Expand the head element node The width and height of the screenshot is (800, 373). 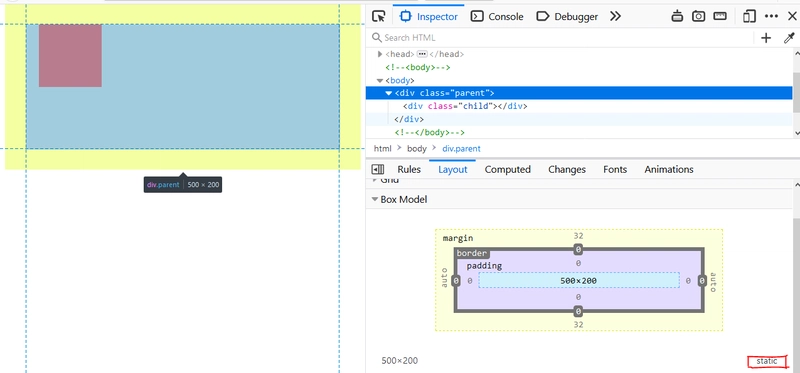(380, 54)
